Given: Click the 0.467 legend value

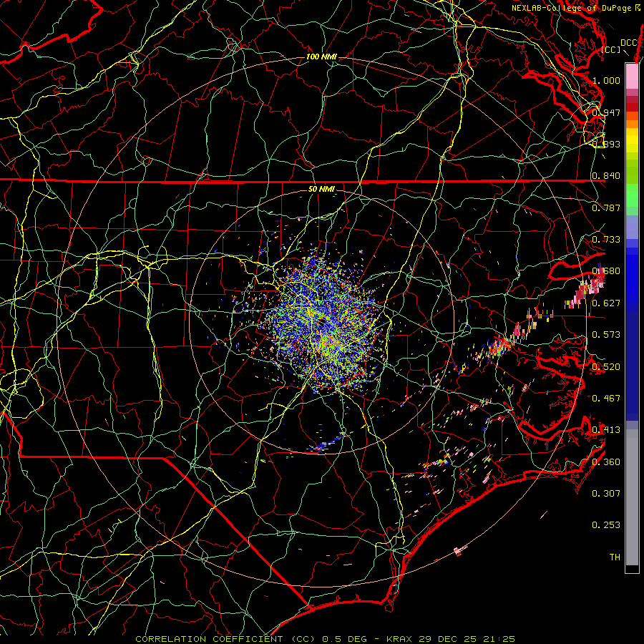Looking at the screenshot, I should pos(606,399).
